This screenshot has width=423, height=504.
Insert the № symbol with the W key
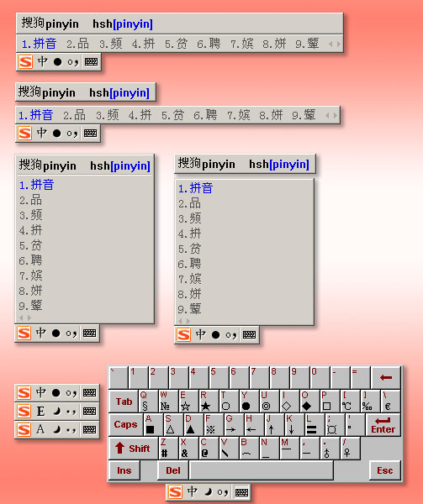168,402
